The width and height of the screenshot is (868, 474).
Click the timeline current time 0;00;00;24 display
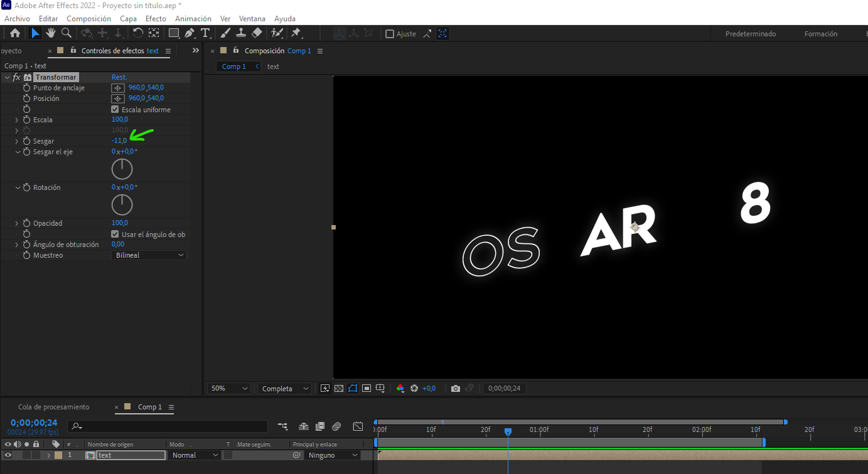tap(34, 423)
